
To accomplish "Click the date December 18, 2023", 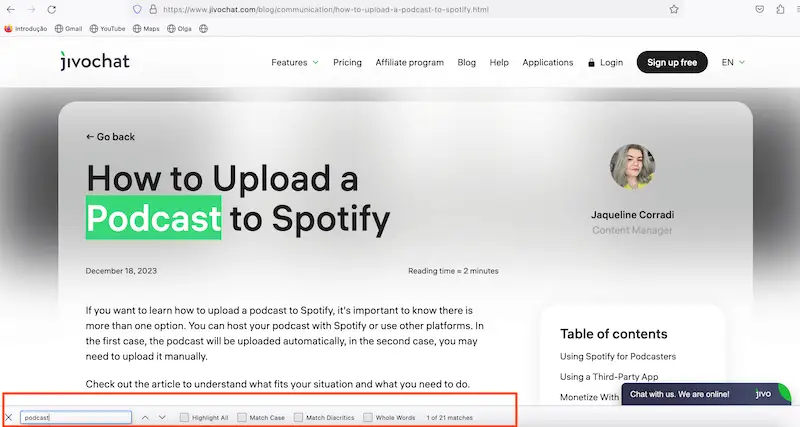I will tap(121, 271).
